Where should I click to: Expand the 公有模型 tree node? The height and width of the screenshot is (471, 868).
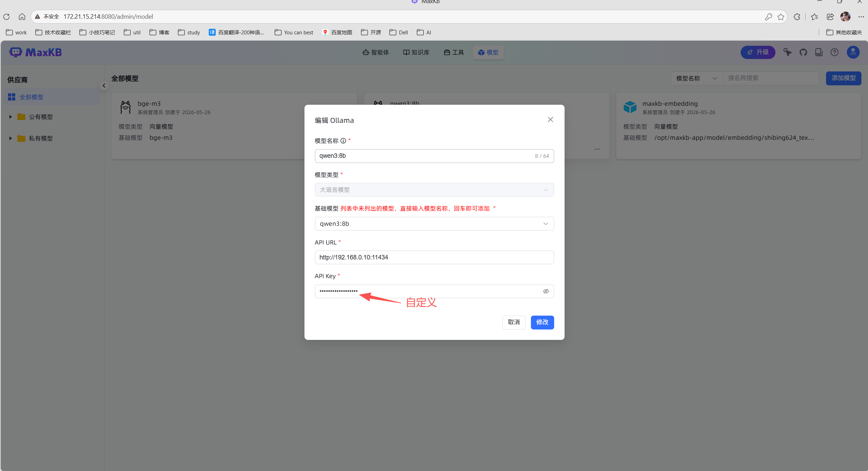tap(10, 117)
